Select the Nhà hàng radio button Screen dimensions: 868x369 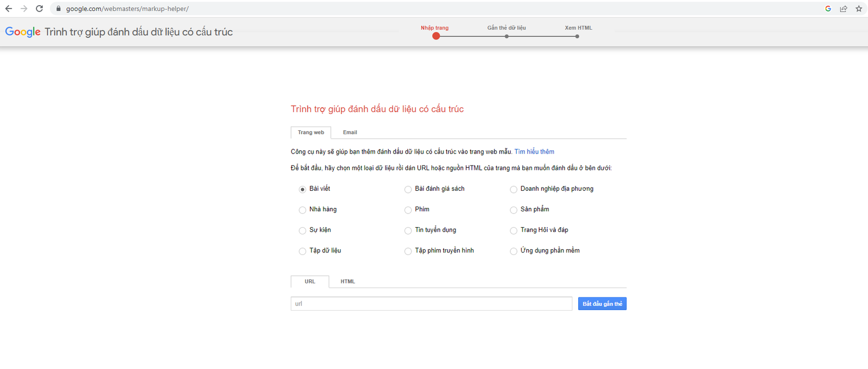tap(302, 210)
